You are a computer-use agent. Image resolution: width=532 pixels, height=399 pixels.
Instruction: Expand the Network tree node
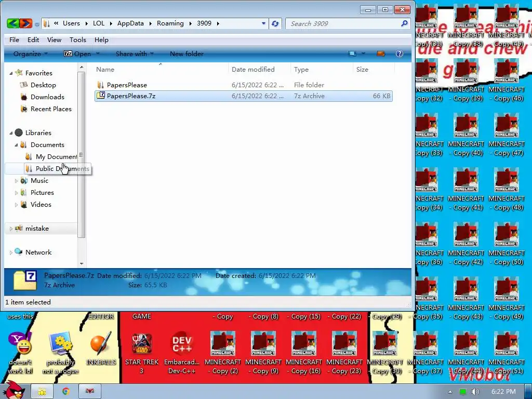pos(11,252)
